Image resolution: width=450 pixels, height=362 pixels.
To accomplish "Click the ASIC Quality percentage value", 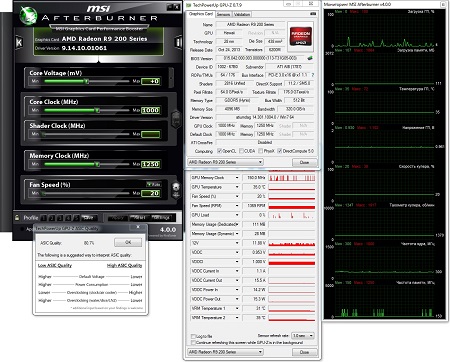I will coord(89,243).
